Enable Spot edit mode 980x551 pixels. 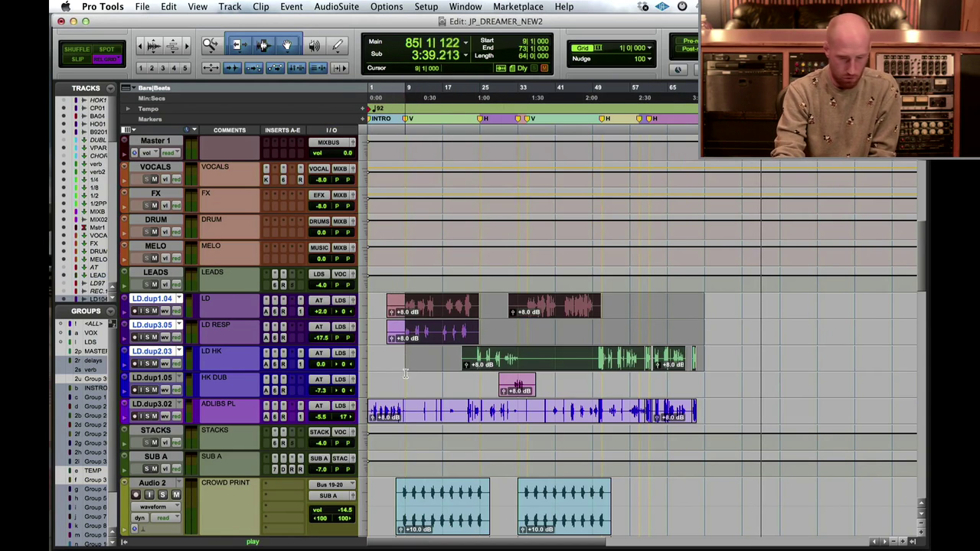click(106, 50)
